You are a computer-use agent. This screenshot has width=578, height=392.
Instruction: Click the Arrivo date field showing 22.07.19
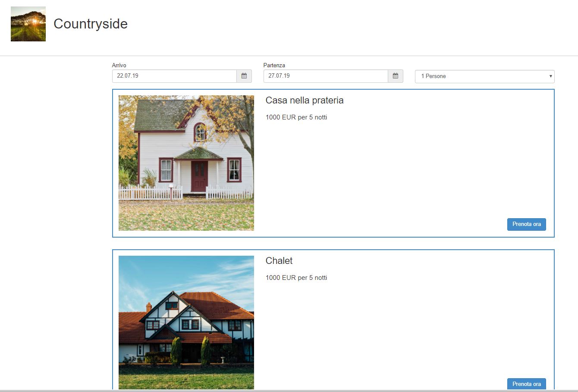point(174,76)
